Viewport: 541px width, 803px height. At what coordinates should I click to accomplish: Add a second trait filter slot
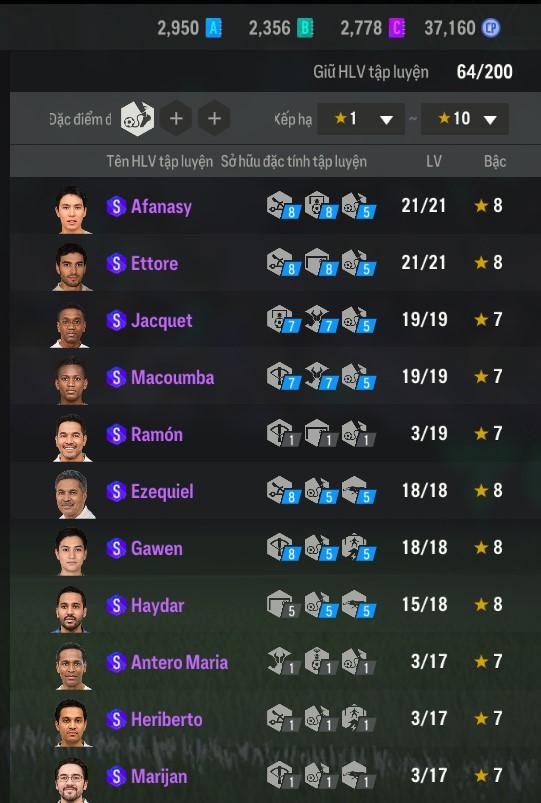coord(176,119)
